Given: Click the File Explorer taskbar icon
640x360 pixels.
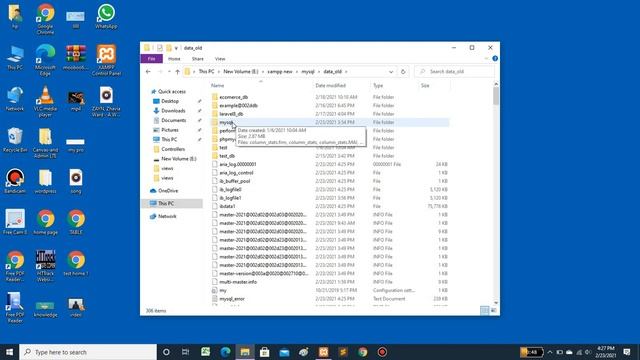Looking at the screenshot, I should pyautogui.click(x=245, y=352).
